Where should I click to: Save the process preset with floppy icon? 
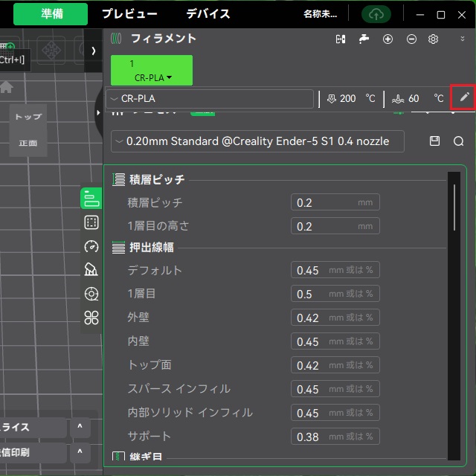click(435, 141)
